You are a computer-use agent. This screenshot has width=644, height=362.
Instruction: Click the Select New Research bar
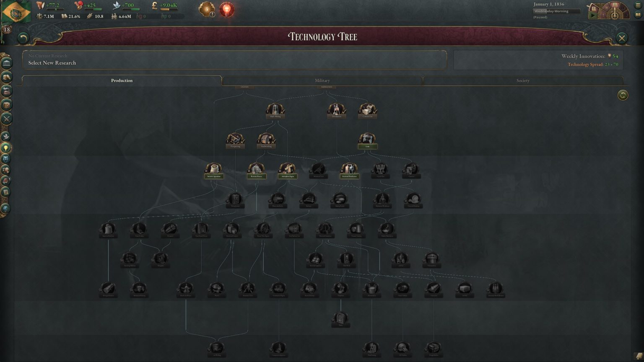pos(234,60)
